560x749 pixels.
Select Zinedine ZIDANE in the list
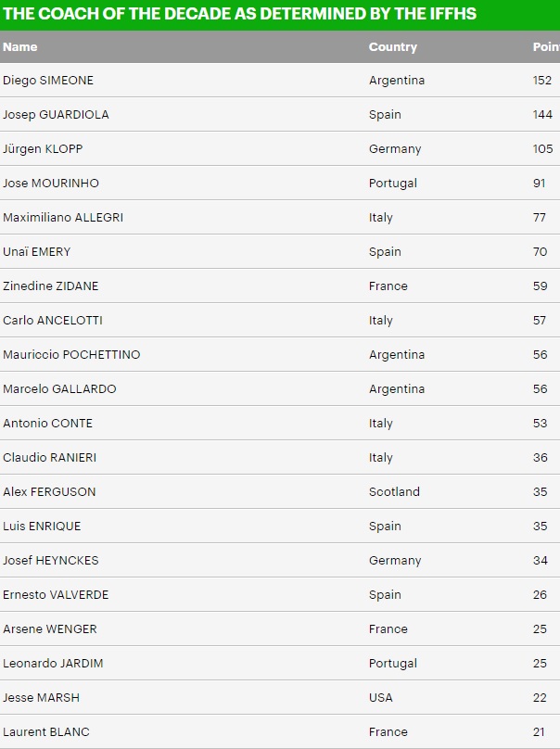tap(51, 286)
